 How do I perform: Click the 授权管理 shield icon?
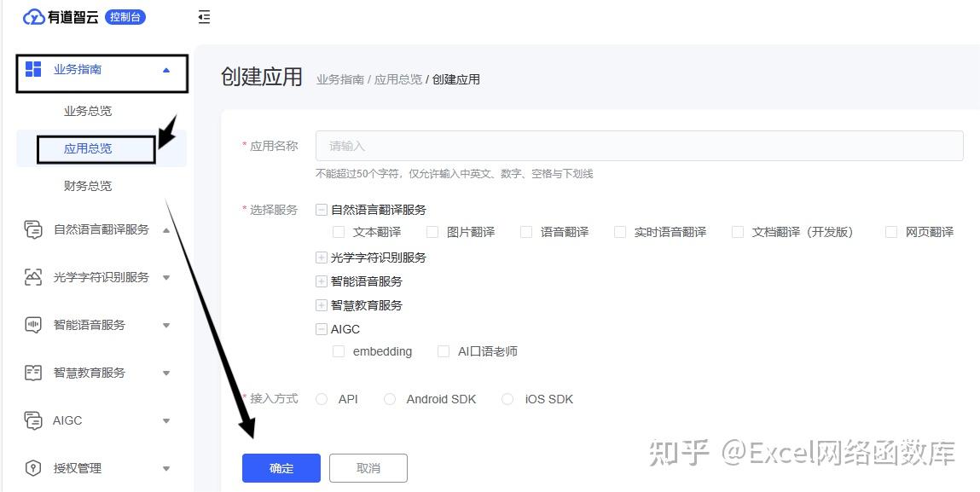click(33, 468)
